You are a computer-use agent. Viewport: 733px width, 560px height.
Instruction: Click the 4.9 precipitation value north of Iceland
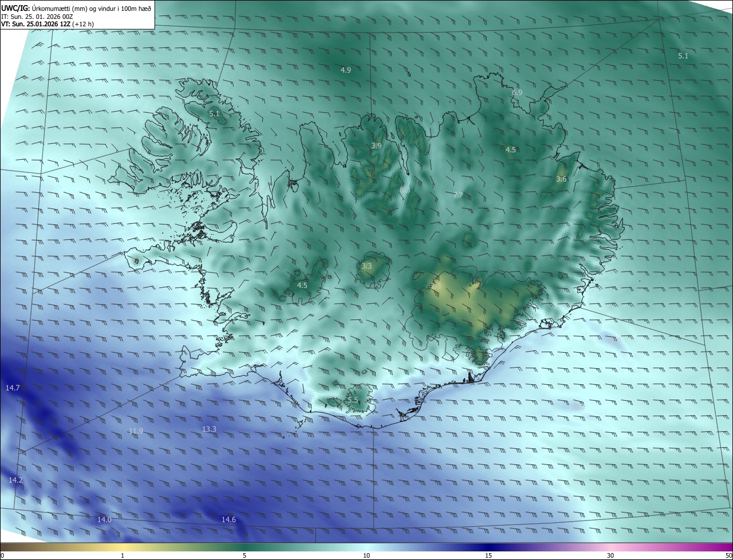pyautogui.click(x=345, y=70)
